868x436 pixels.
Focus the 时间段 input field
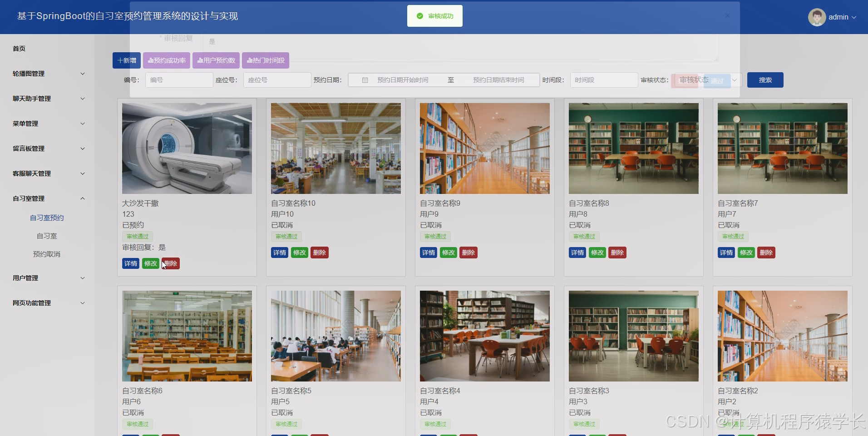[604, 80]
